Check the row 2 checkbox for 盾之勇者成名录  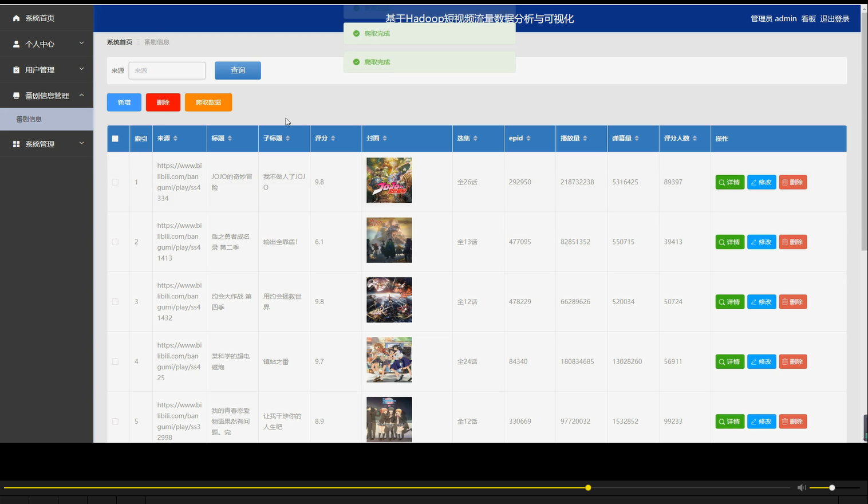(x=115, y=242)
